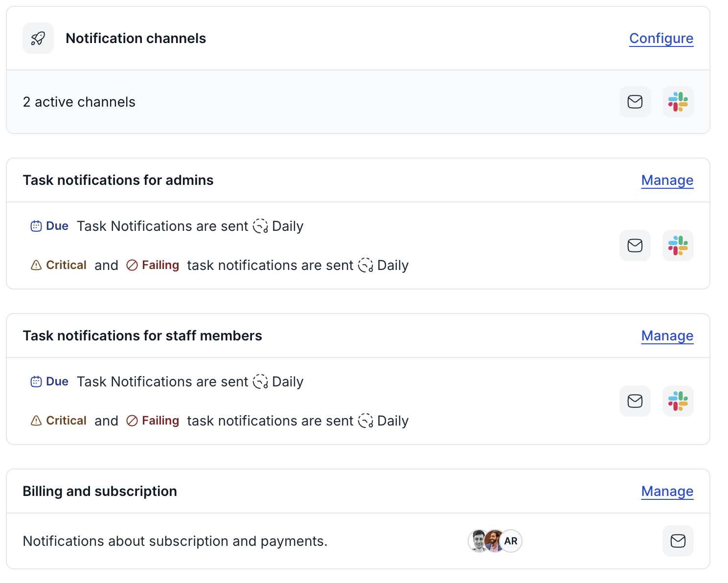Click the email icon in admin task notifications

[635, 246]
